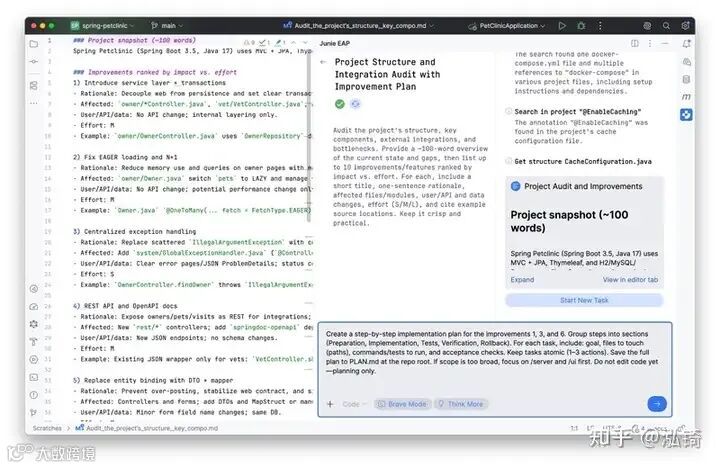Click line "1) Introduce service layer + transactions"

click(149, 83)
